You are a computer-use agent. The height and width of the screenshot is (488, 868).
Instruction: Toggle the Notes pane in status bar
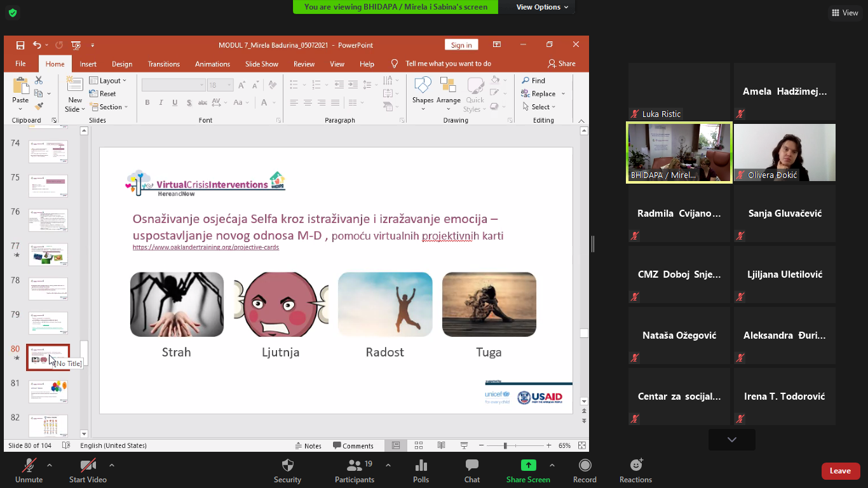click(x=308, y=445)
